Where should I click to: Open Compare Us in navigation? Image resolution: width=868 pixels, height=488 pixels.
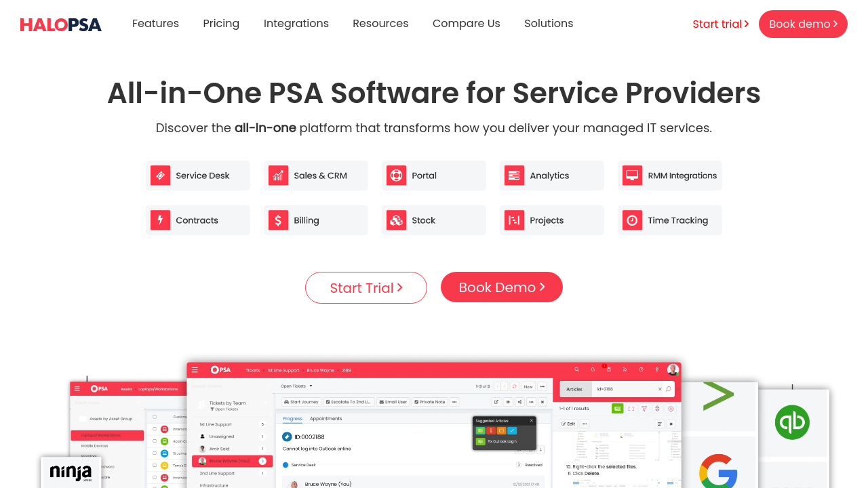(x=467, y=24)
